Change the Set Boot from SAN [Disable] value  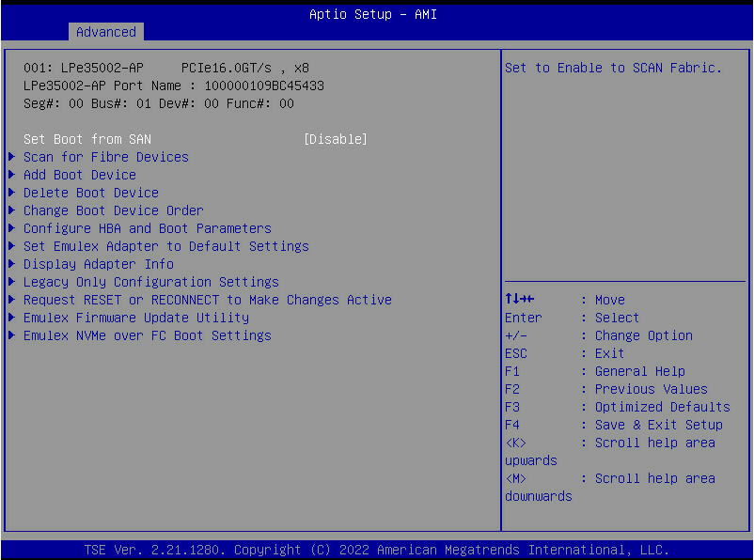[336, 139]
